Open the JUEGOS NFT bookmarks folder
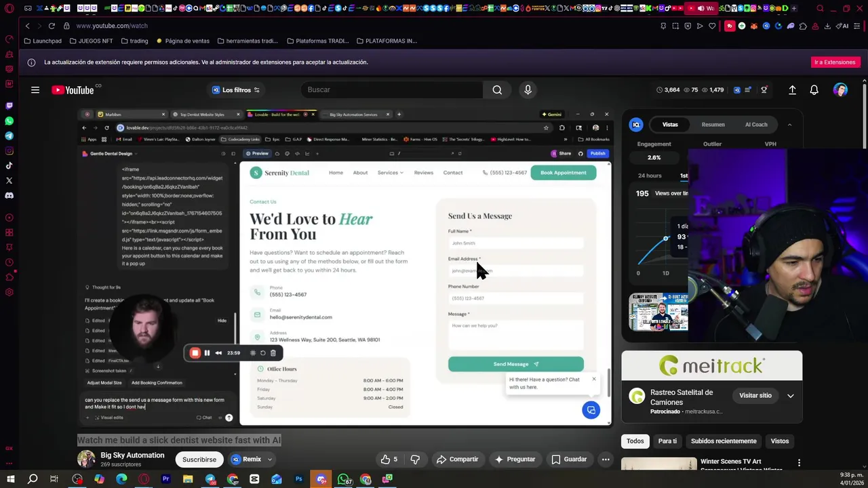This screenshot has width=868, height=488. (91, 41)
